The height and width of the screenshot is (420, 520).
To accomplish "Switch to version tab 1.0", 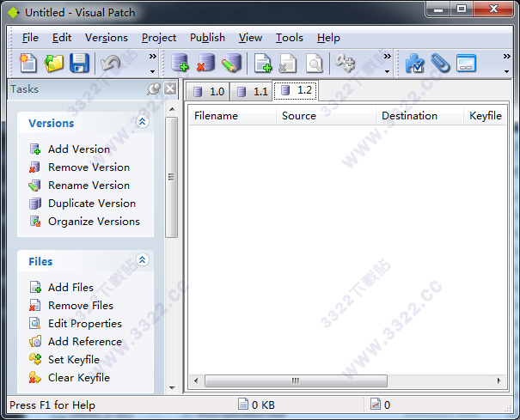I will 208,92.
